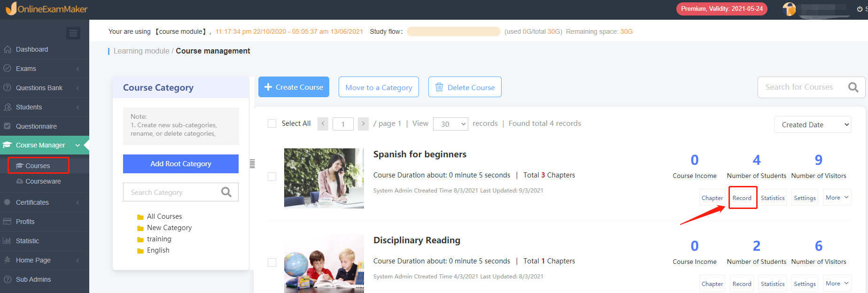
Task: Tick the Spanish for beginners checkbox
Action: (272, 177)
